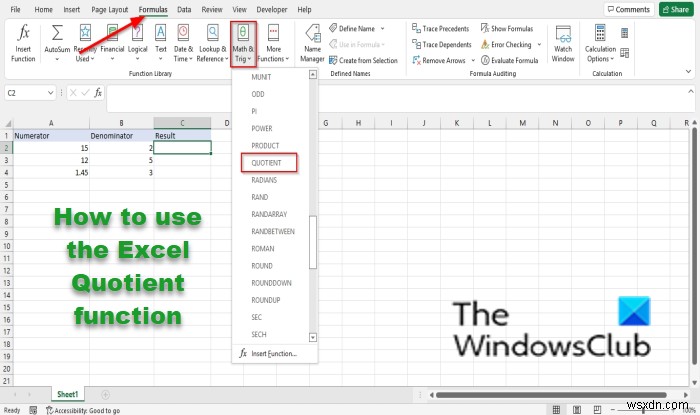Collapse the ribbon with the chevron
The height and width of the screenshot is (415, 700).
click(688, 72)
